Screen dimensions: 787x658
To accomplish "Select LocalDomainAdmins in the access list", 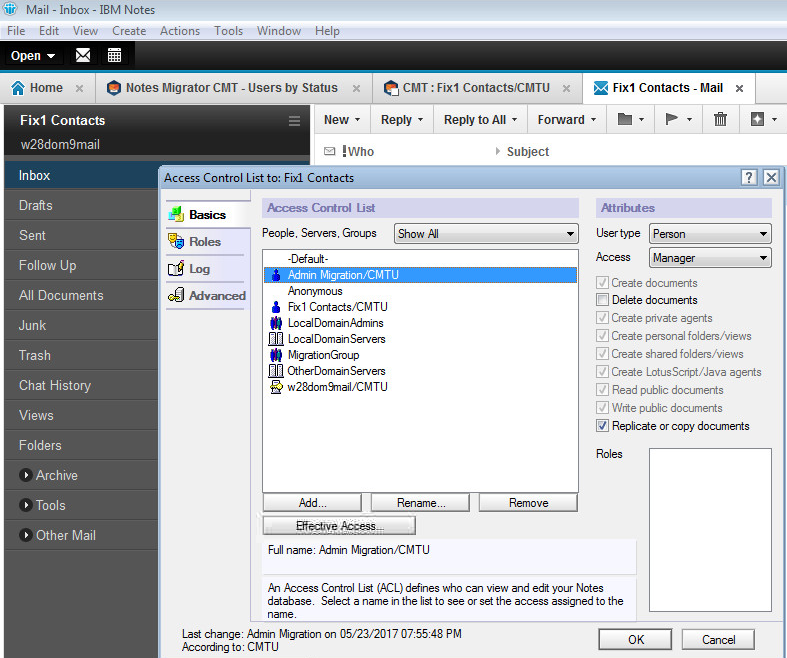I will [x=335, y=323].
